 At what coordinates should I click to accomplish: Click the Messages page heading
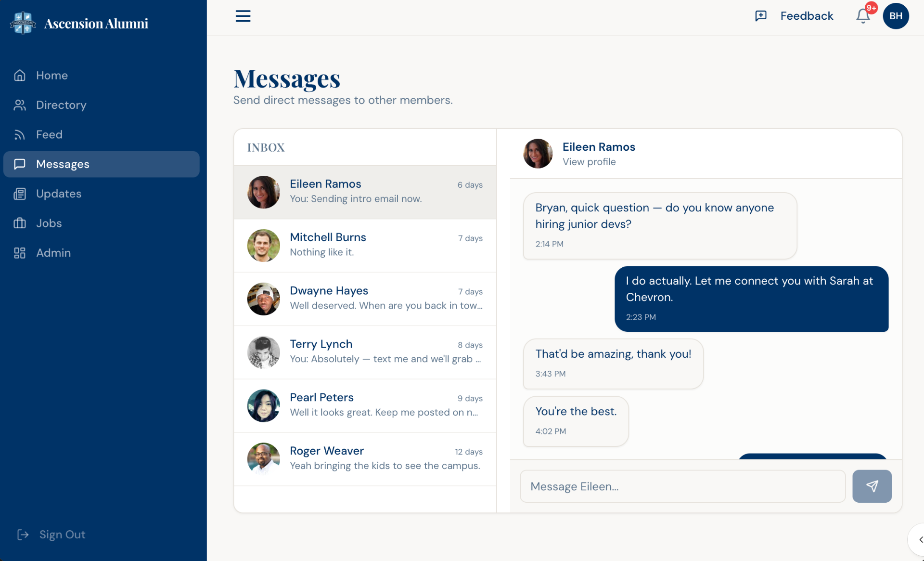click(287, 79)
